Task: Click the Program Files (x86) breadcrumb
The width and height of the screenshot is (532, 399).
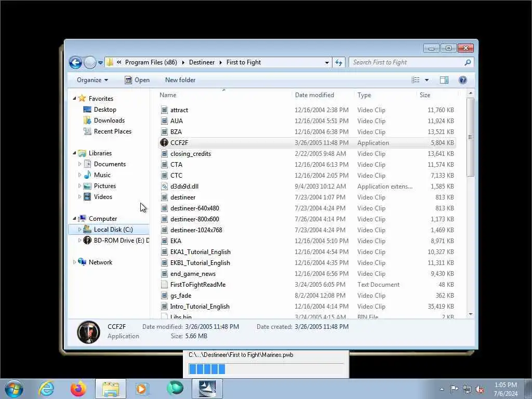Action: (x=151, y=62)
